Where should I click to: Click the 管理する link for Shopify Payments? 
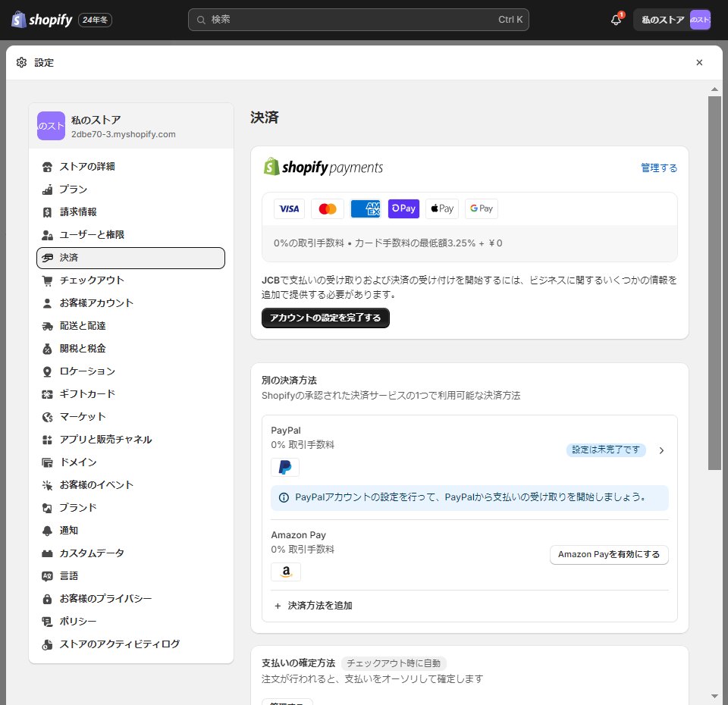659,168
